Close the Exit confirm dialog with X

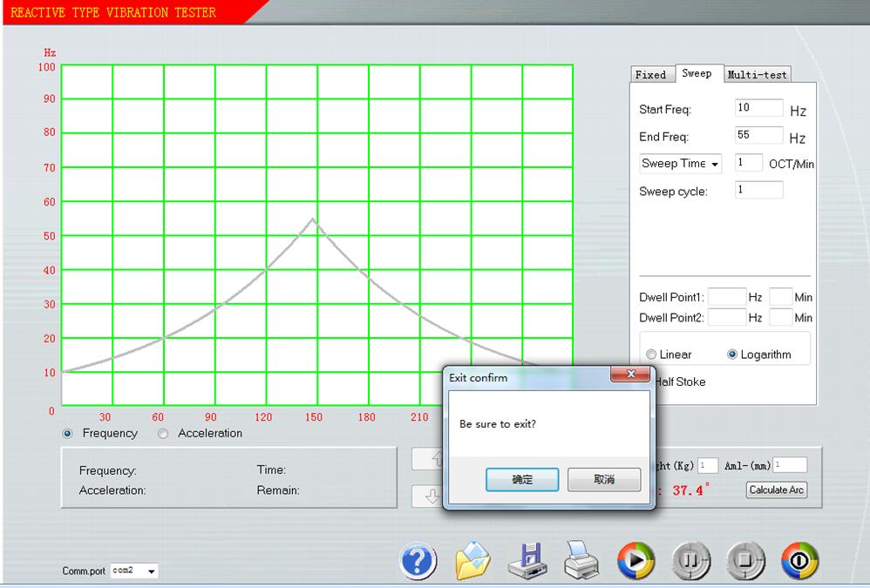coord(630,374)
